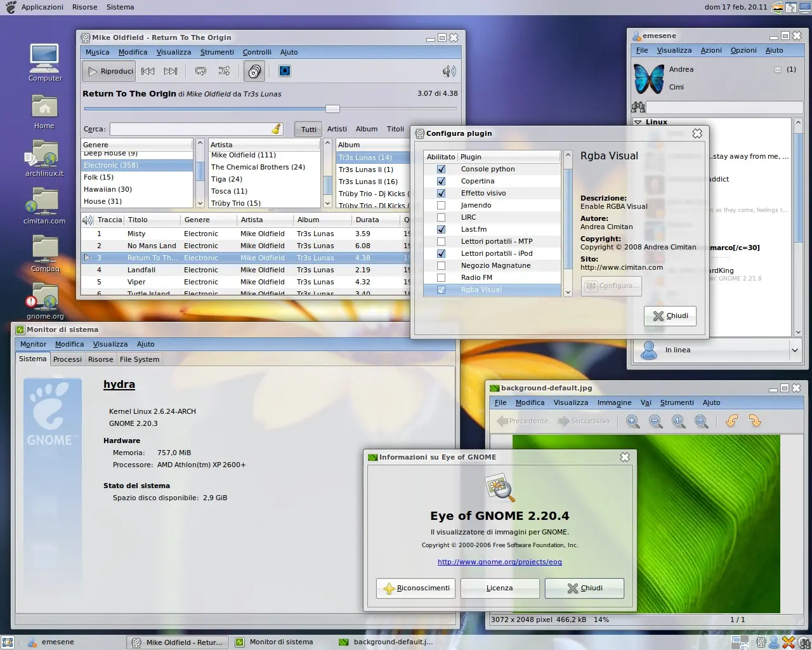Click the Riconoscimenti button
812x650 pixels.
point(416,588)
